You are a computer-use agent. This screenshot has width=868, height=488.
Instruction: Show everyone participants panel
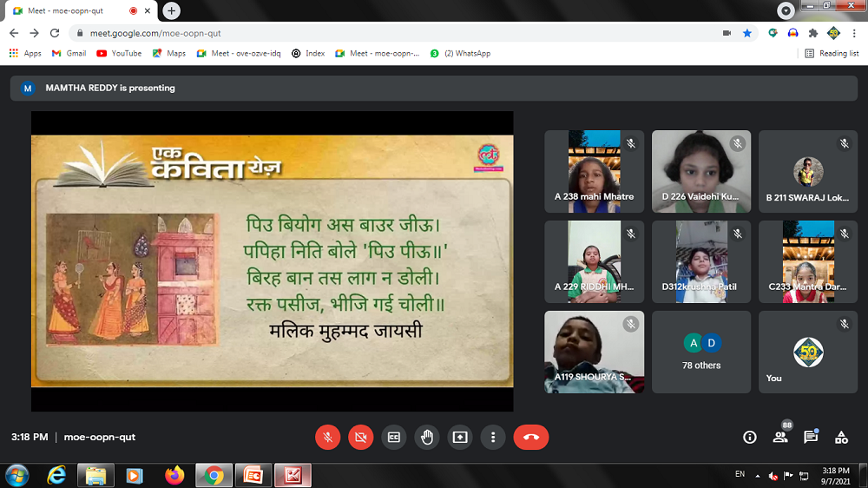pos(780,438)
